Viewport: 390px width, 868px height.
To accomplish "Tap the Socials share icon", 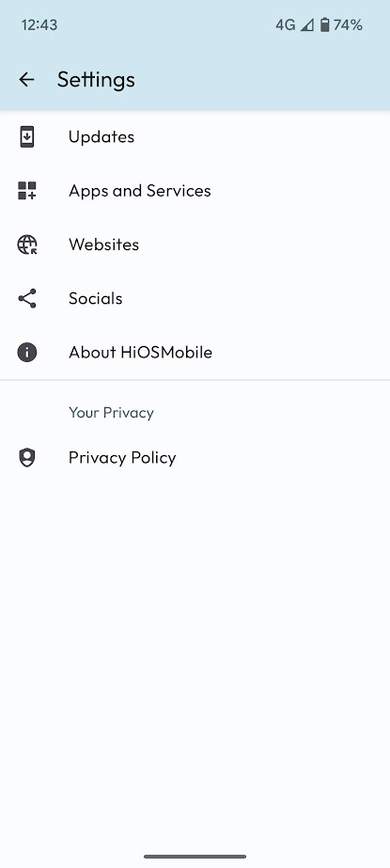I will tap(26, 298).
